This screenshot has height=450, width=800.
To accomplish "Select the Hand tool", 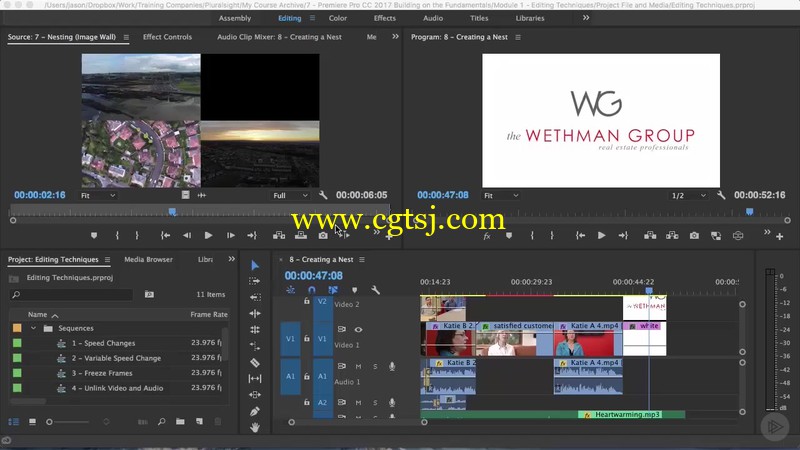I will (255, 428).
